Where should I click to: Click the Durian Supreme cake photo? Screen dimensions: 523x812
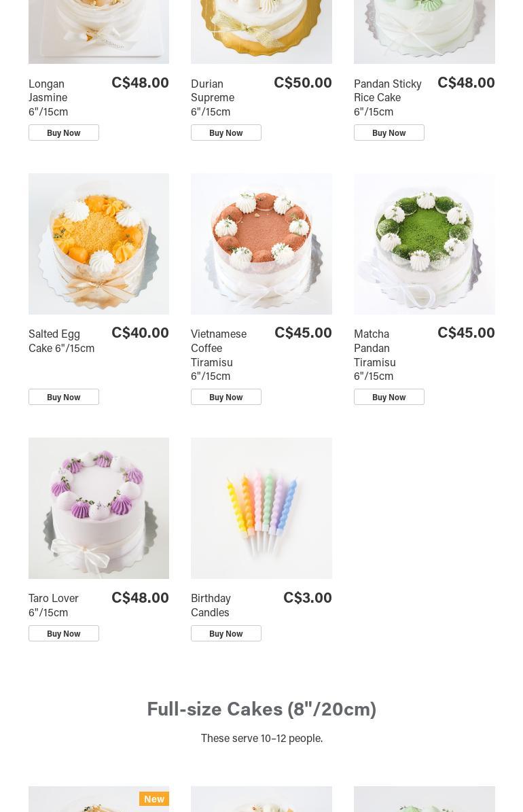pyautogui.click(x=261, y=31)
